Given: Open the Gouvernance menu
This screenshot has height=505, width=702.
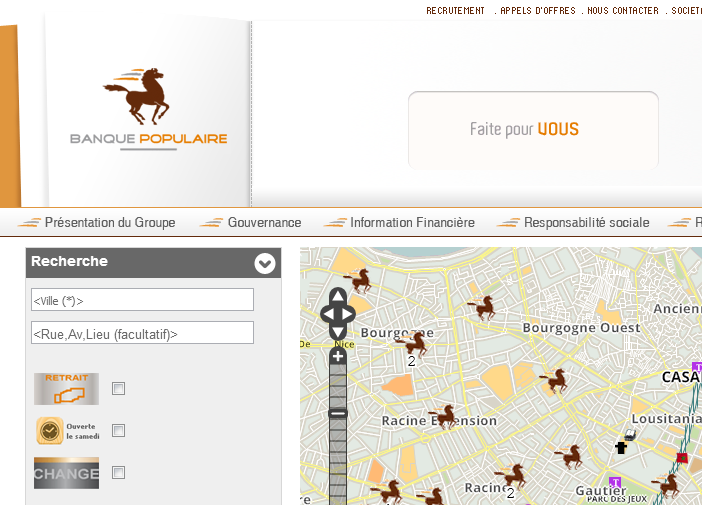Looking at the screenshot, I should point(264,223).
